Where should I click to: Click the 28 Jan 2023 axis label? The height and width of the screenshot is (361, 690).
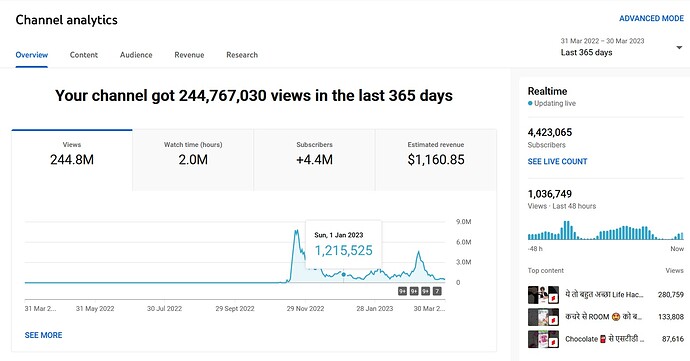pos(374,309)
